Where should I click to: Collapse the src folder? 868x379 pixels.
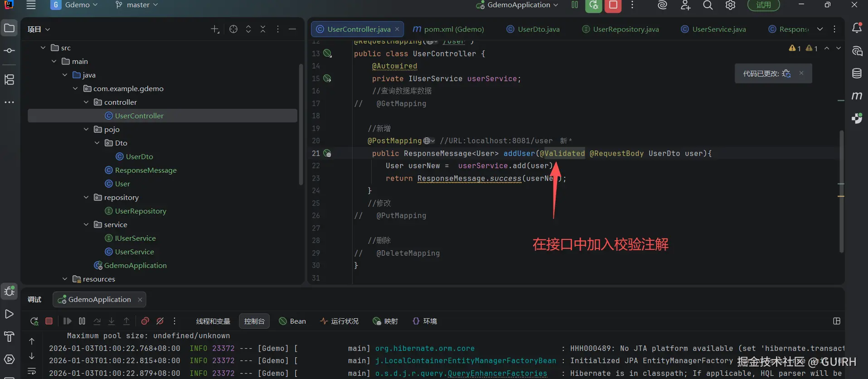43,48
